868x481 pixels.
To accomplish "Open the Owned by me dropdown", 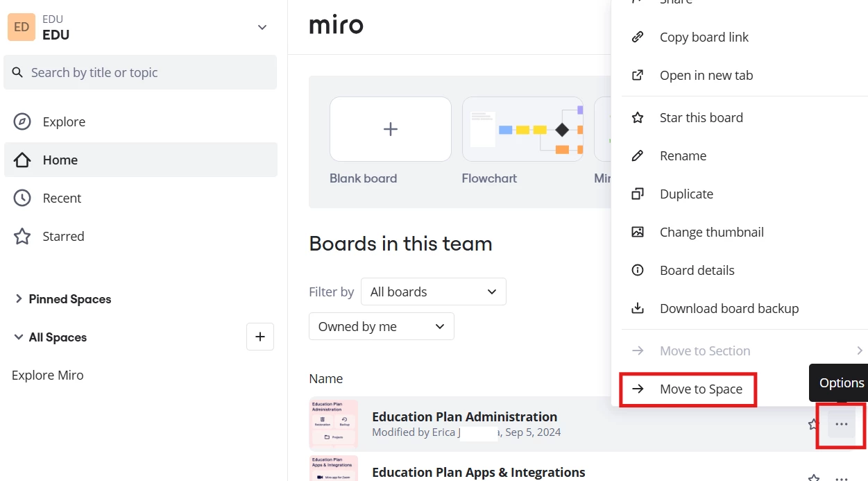I will click(382, 326).
